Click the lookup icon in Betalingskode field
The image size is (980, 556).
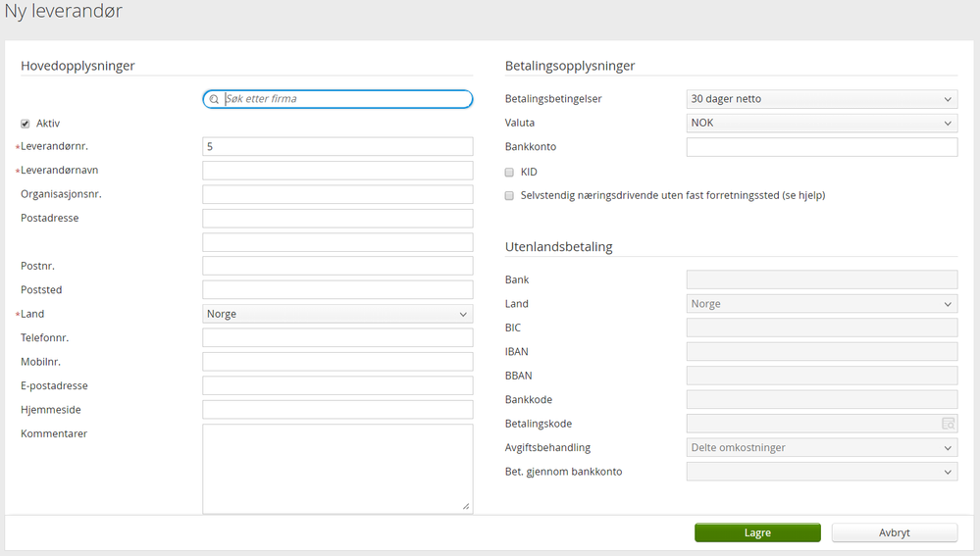pos(948,424)
